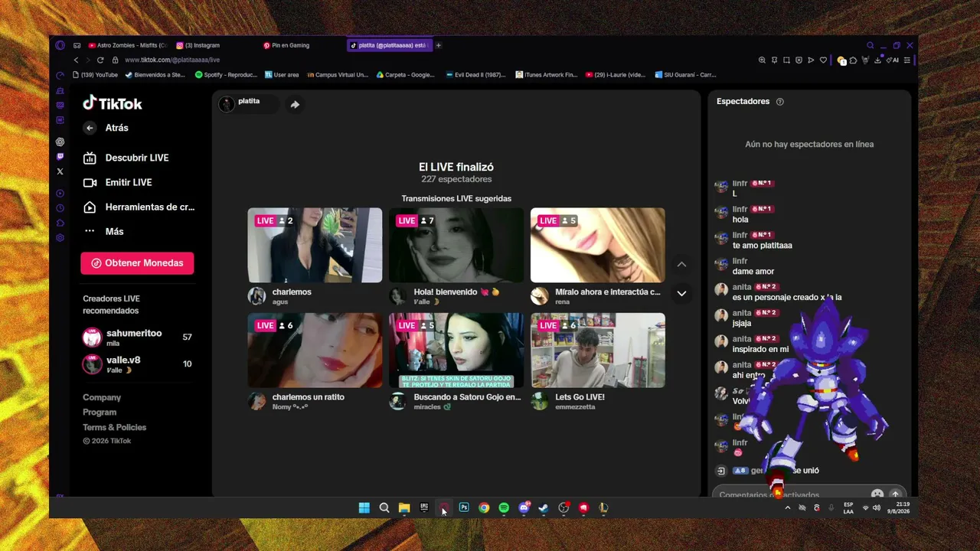Open the Twitch sidebar icon
This screenshot has width=980, height=551.
click(60, 156)
